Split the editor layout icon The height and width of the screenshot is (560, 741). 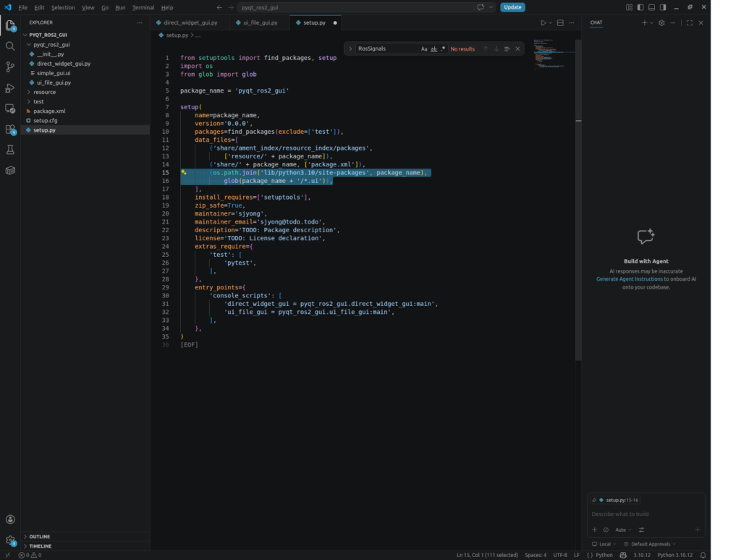coord(560,22)
